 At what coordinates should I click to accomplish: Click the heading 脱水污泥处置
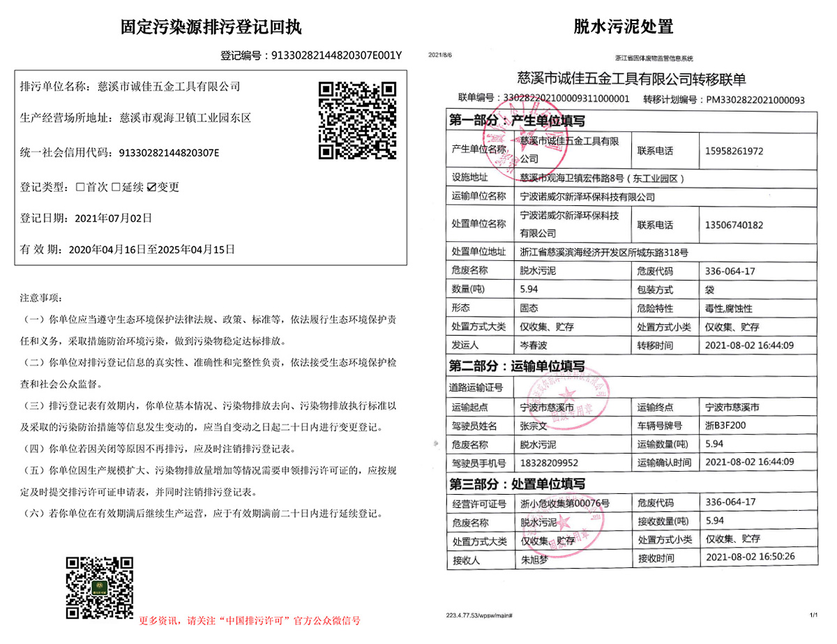[624, 27]
